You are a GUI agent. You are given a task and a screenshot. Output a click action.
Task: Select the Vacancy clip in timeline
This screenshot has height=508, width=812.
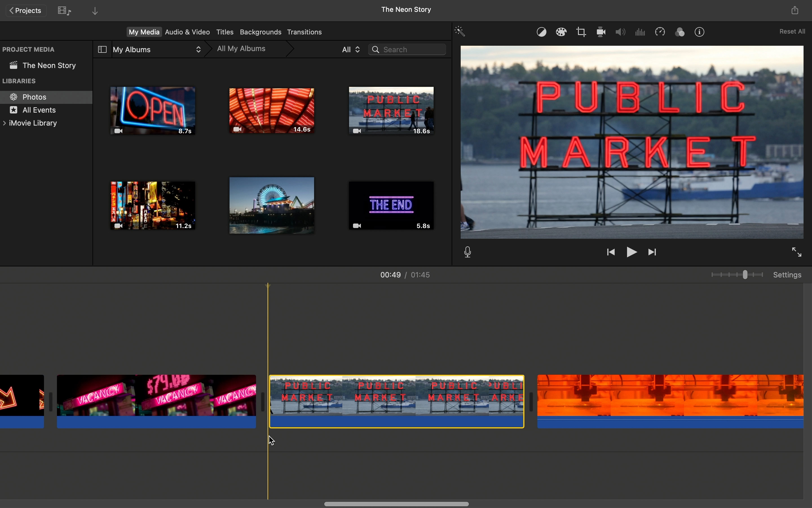coord(156,402)
